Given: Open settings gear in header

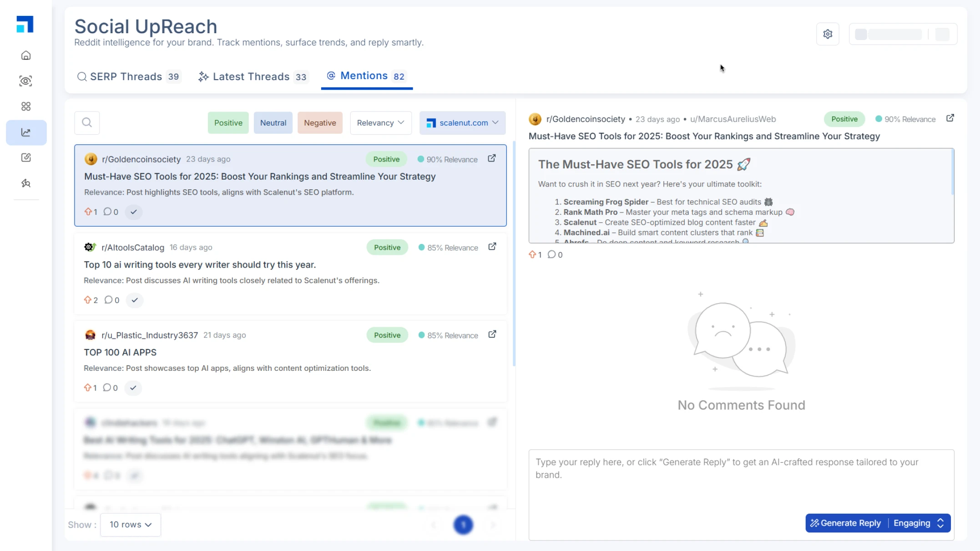Looking at the screenshot, I should 828,34.
